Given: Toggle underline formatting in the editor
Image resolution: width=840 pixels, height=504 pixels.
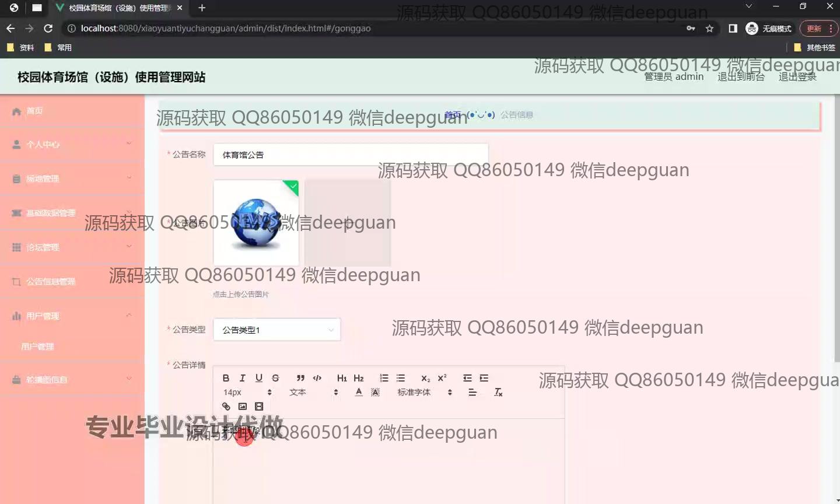Looking at the screenshot, I should [x=259, y=378].
